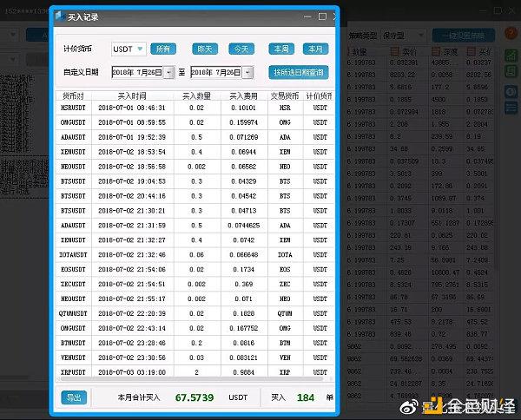Sort by 买入数量 column header
Viewport: 521px width, 420px height.
[x=197, y=96]
